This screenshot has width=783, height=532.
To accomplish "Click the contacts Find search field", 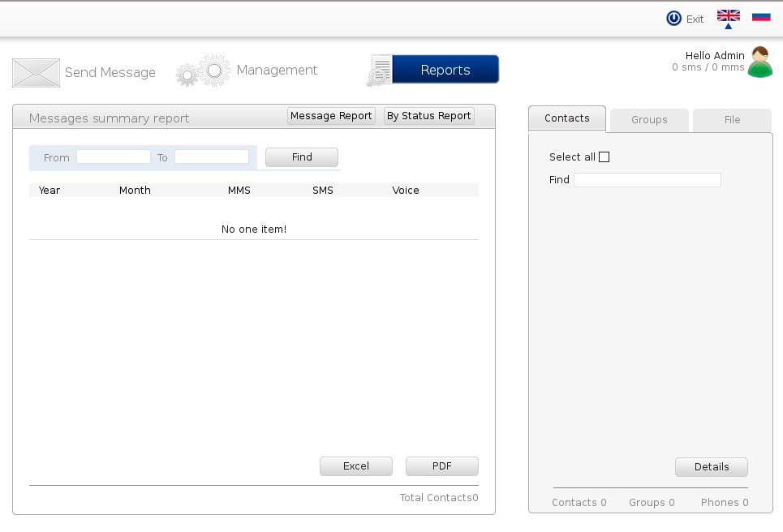I will [647, 180].
